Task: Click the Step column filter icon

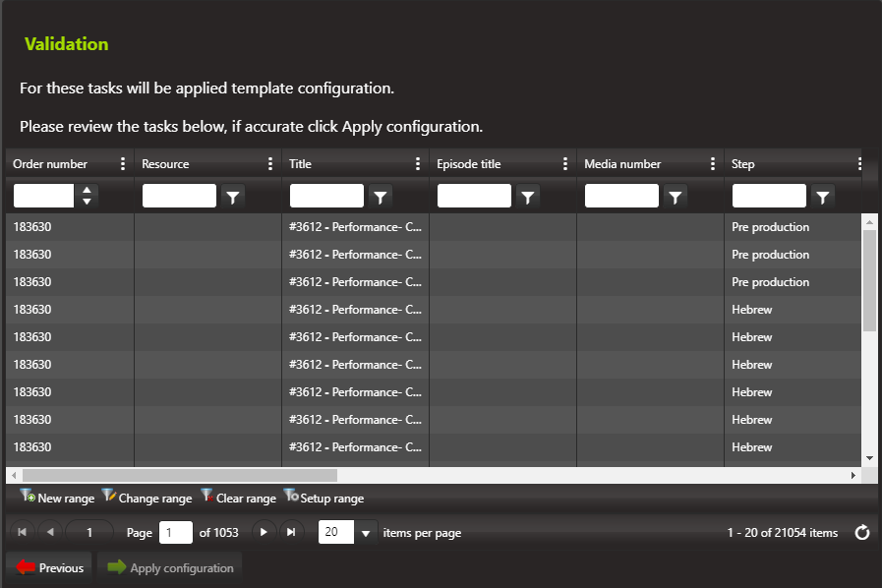Action: [x=822, y=197]
